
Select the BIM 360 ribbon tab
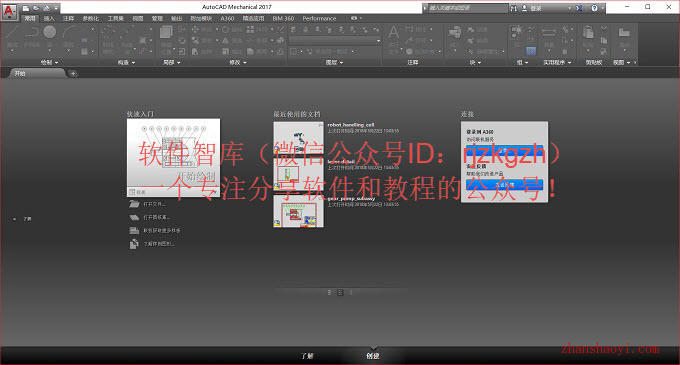click(x=283, y=19)
